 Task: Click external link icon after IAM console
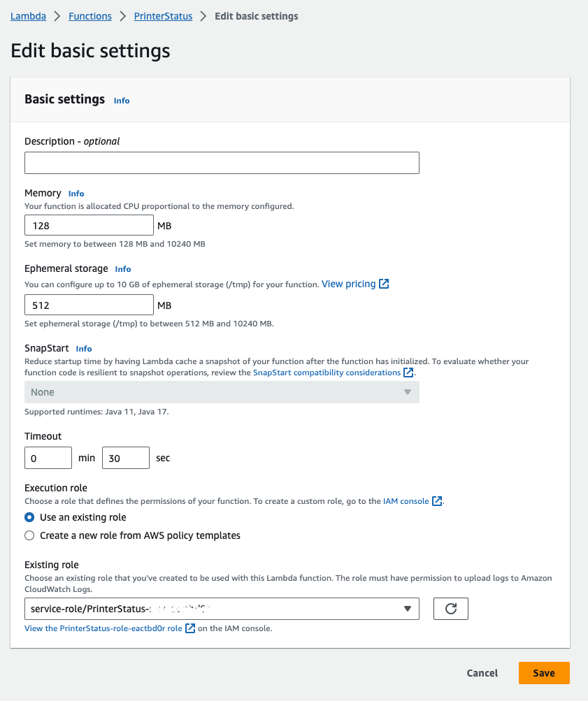click(x=437, y=501)
